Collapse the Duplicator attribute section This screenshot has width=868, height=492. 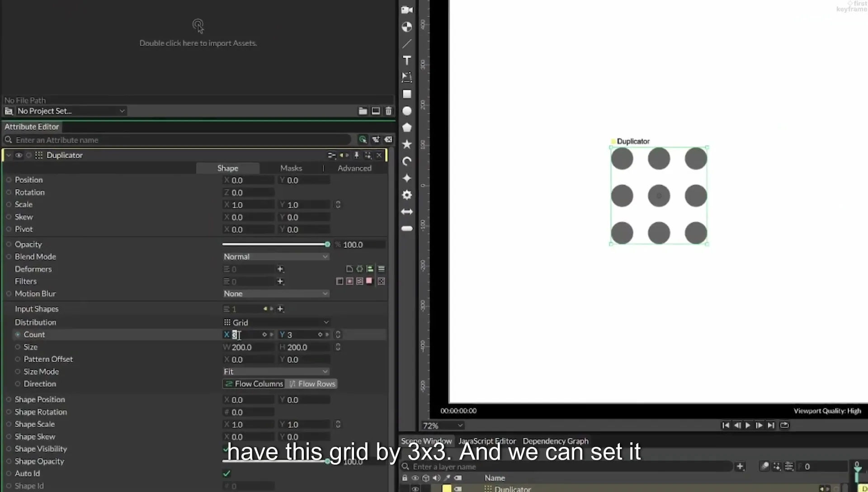[x=8, y=155]
